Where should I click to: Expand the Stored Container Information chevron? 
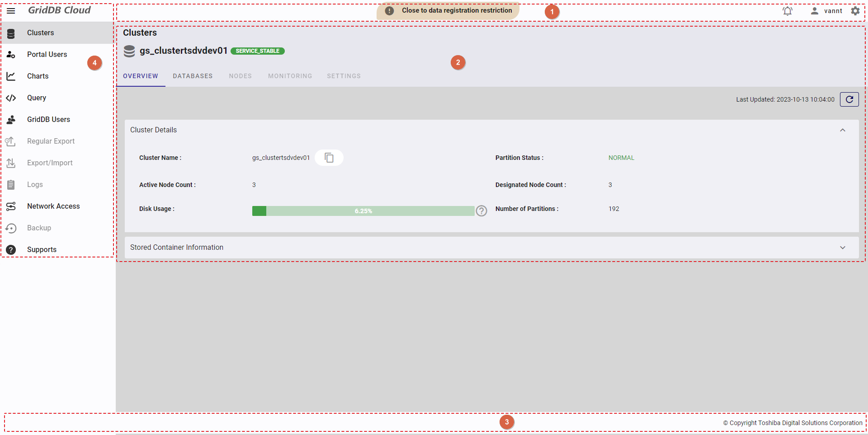843,248
